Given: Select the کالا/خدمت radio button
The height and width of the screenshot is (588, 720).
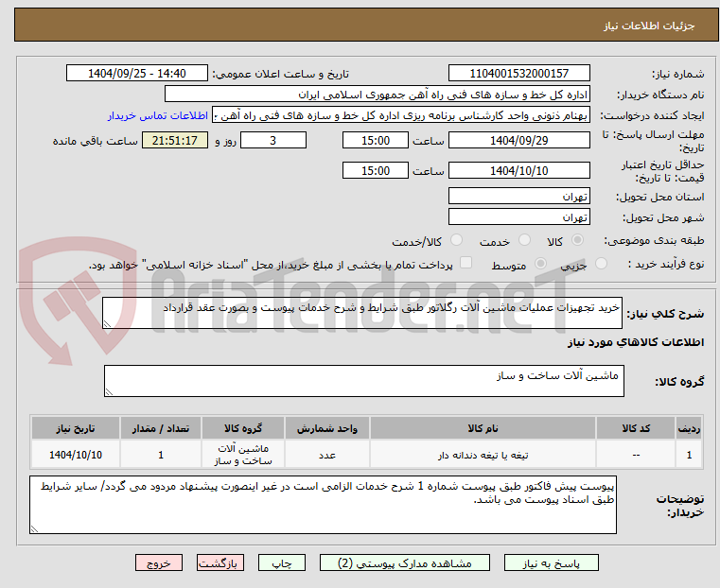Looking at the screenshot, I should tap(456, 240).
